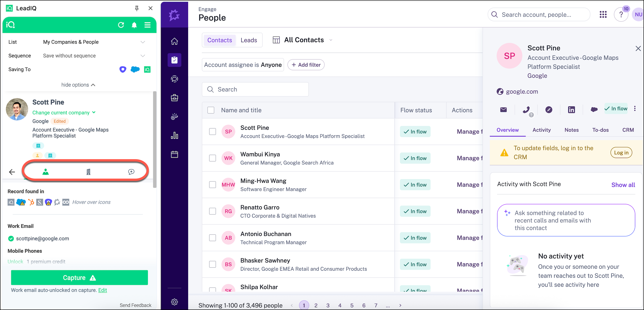Check the Scott Pine row checkbox
Image resolution: width=644 pixels, height=310 pixels.
pyautogui.click(x=212, y=132)
